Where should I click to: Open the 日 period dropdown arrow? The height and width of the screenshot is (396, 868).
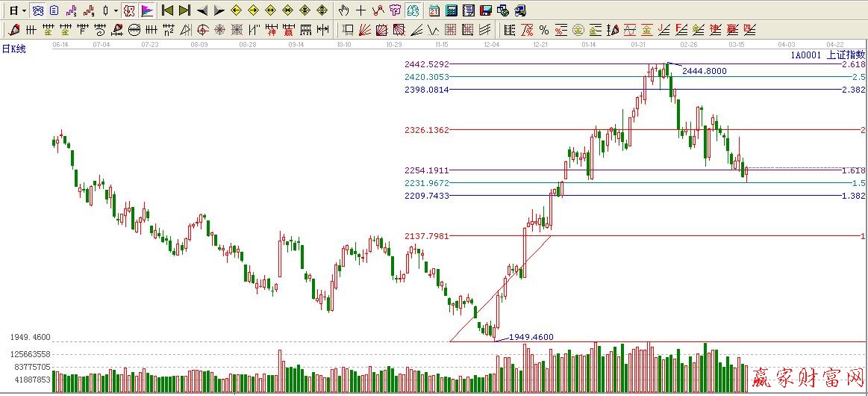tap(24, 10)
